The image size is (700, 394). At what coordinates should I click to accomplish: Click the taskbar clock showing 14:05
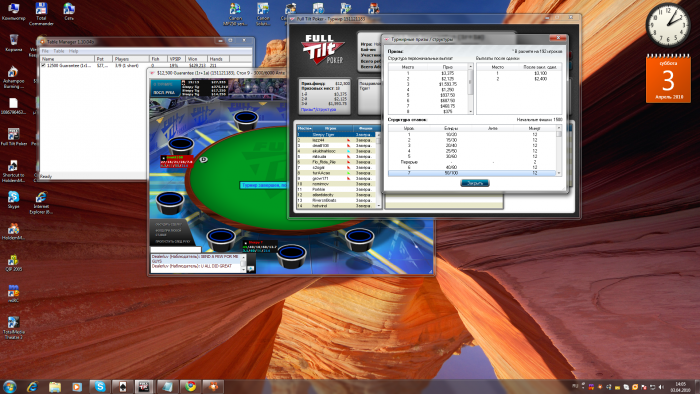[x=680, y=387]
